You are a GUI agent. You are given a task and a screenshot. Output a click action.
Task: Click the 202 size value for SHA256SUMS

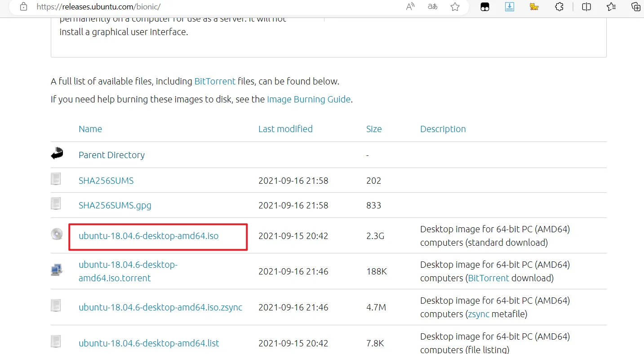click(373, 181)
